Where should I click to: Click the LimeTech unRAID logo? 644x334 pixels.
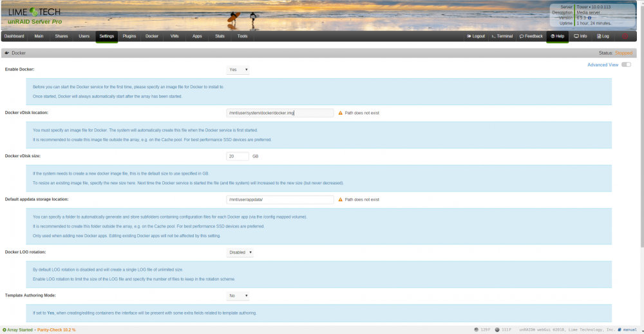tap(35, 16)
